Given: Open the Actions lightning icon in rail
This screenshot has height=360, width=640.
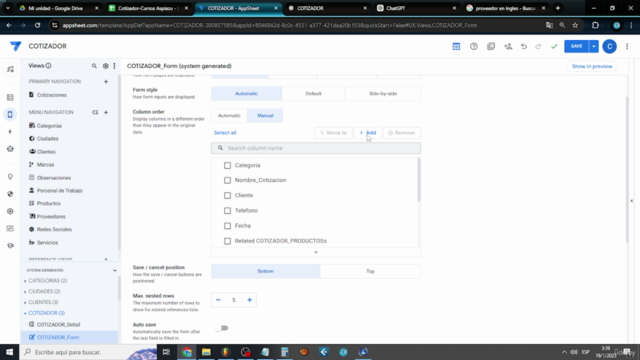Looking at the screenshot, I should click(10, 132).
